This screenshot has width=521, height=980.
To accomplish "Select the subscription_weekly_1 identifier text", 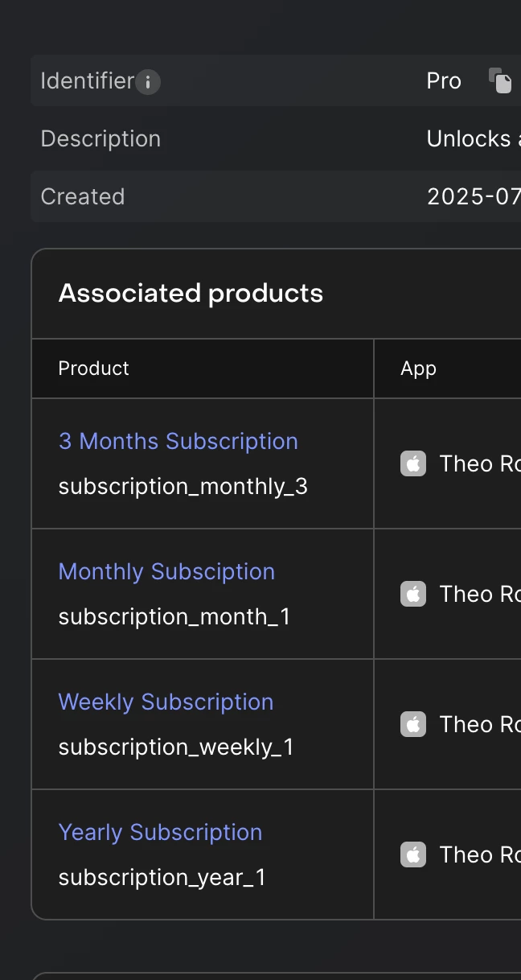I will pyautogui.click(x=176, y=747).
